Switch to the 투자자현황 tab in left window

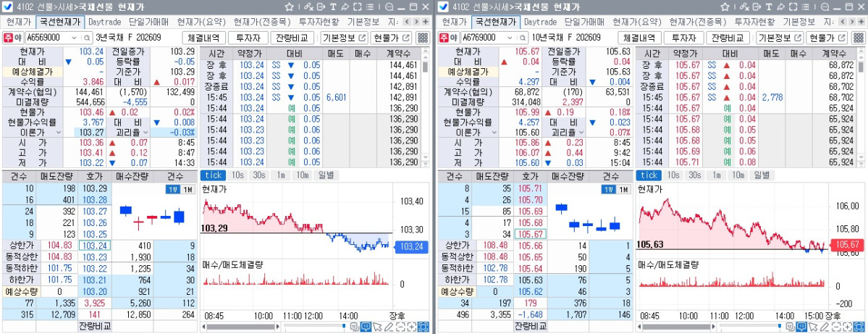pos(318,22)
